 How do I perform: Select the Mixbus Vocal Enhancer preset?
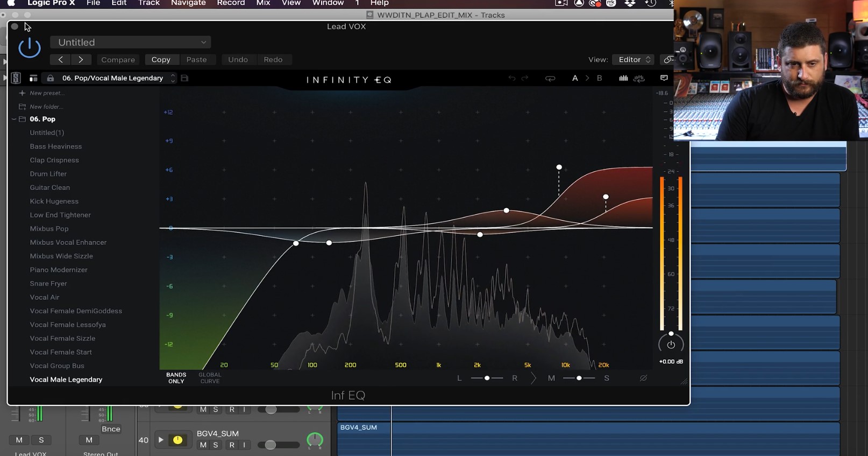[x=68, y=242]
